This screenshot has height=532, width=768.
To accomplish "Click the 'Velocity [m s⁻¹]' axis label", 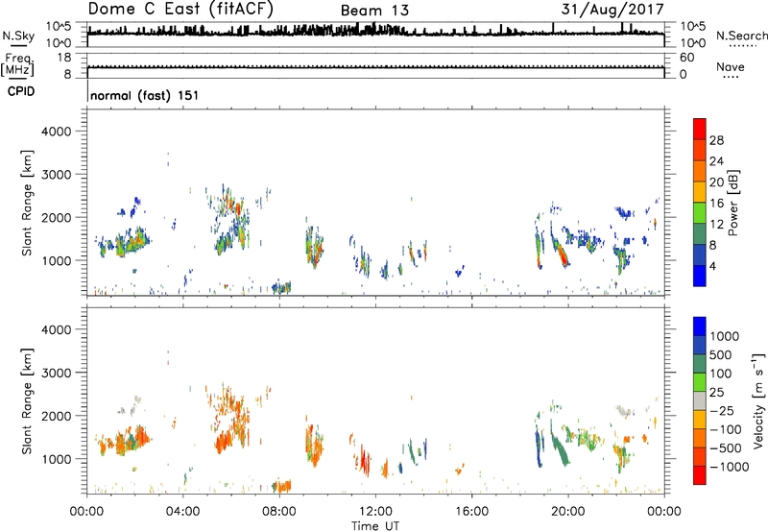I will coord(758,400).
